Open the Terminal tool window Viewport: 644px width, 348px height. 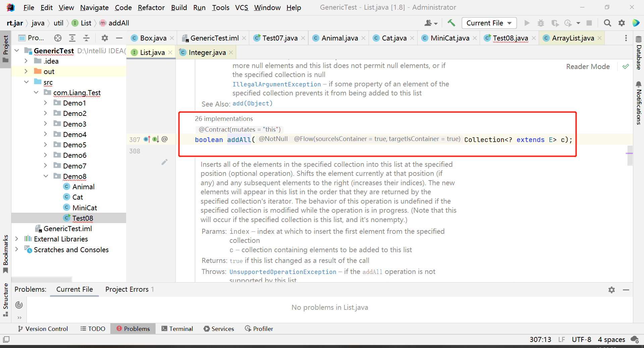tap(177, 329)
